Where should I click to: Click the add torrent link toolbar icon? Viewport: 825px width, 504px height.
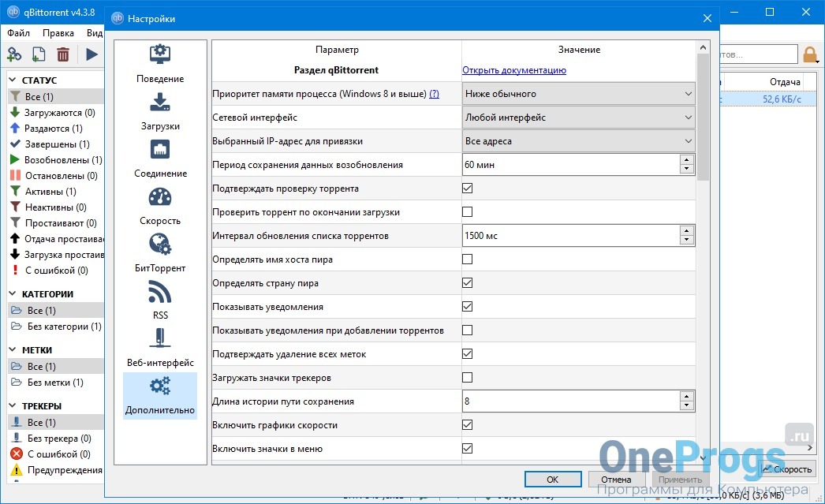pos(14,54)
